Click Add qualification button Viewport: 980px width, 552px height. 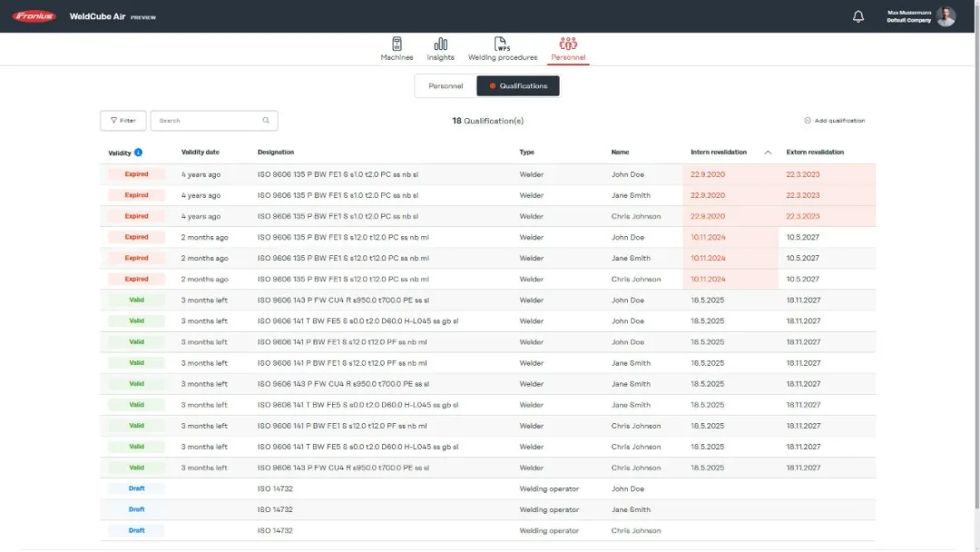click(x=834, y=121)
